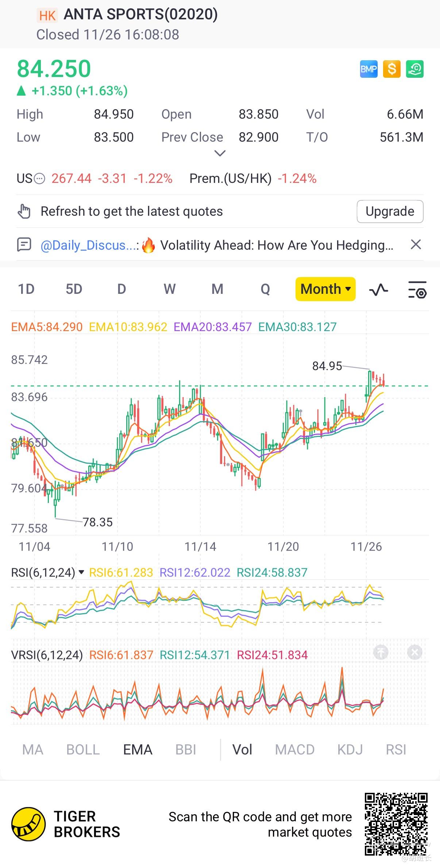Tap the QR code image

click(396, 824)
